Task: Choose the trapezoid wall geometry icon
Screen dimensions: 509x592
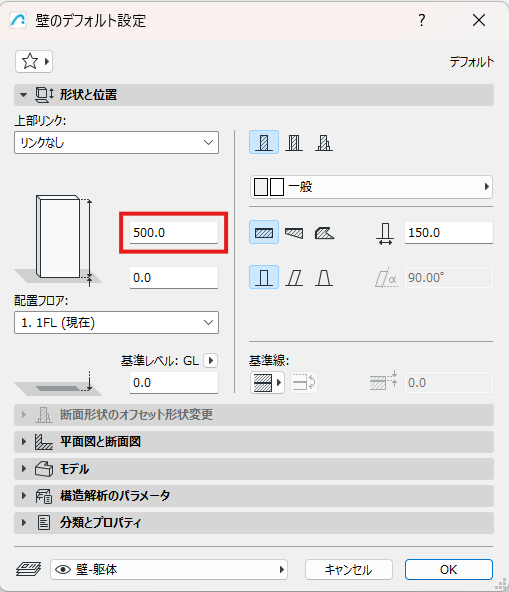Action: (x=294, y=232)
